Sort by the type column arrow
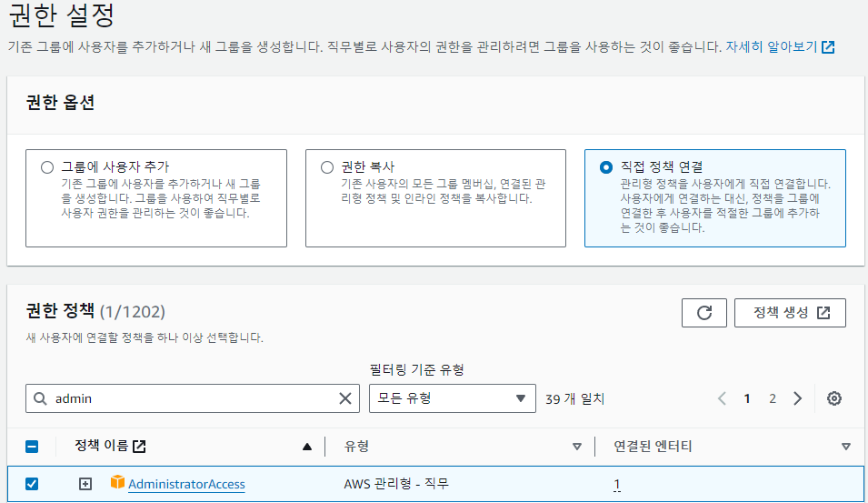This screenshot has height=503, width=868. coord(577,447)
